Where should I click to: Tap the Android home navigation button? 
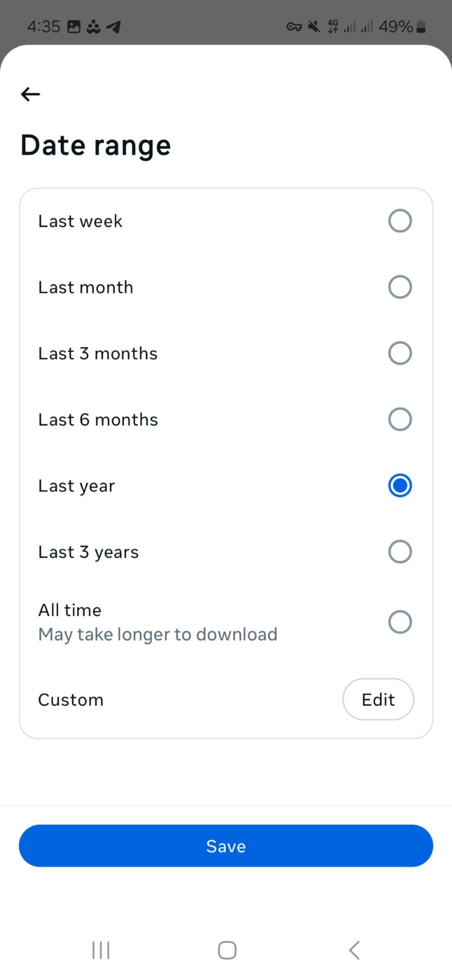coord(227,950)
